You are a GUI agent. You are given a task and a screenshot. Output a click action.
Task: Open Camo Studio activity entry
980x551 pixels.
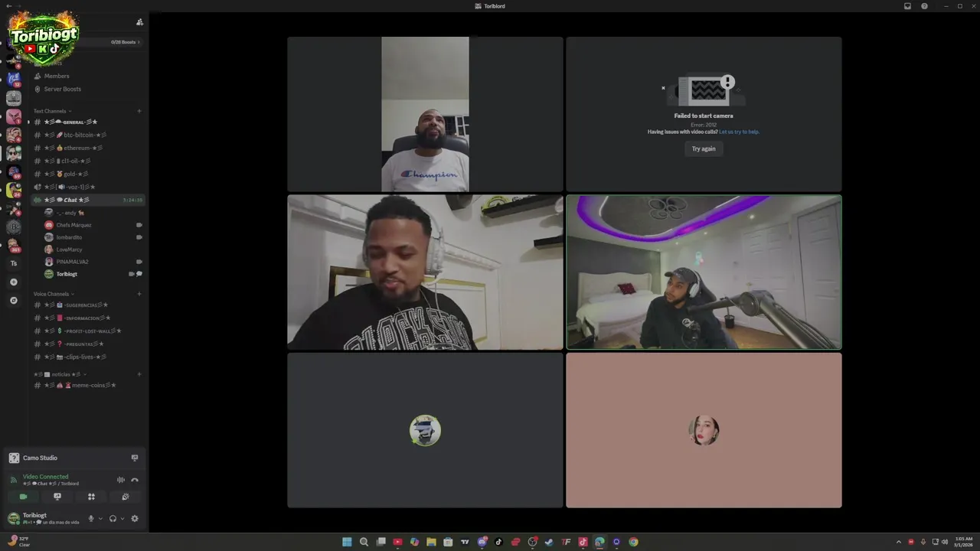point(74,458)
